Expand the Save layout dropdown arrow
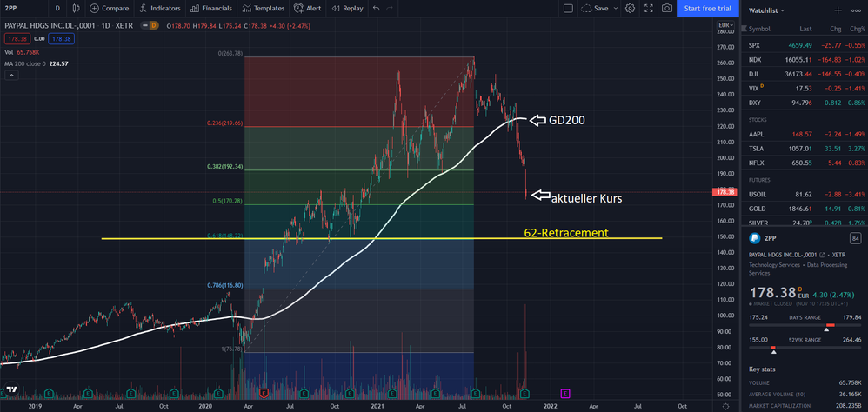The height and width of the screenshot is (412, 868). 616,9
